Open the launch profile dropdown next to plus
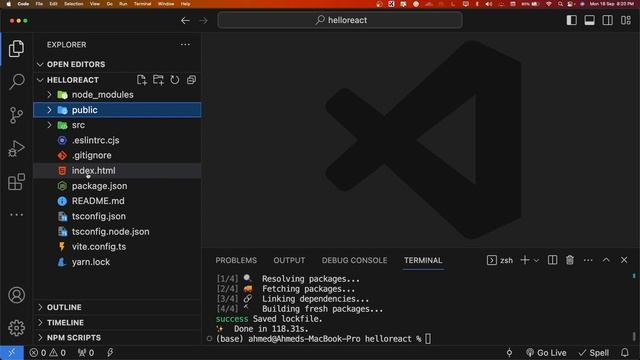640x360 pixels. [x=536, y=260]
